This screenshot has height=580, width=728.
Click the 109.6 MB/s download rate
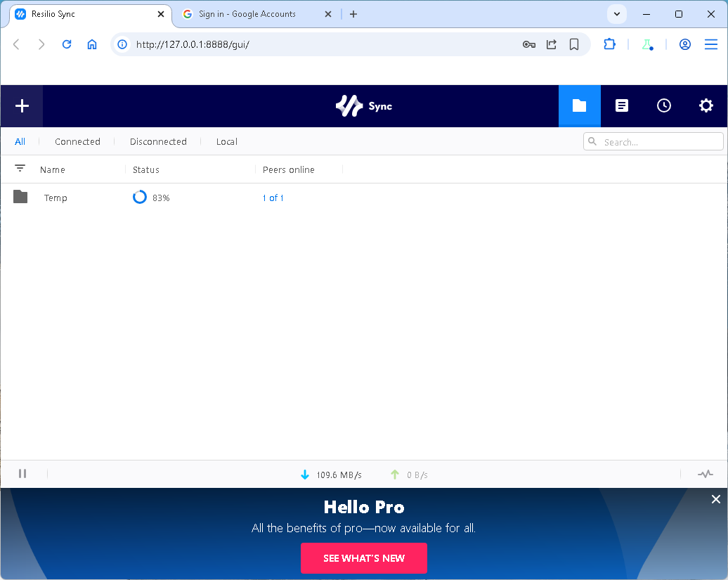point(339,475)
